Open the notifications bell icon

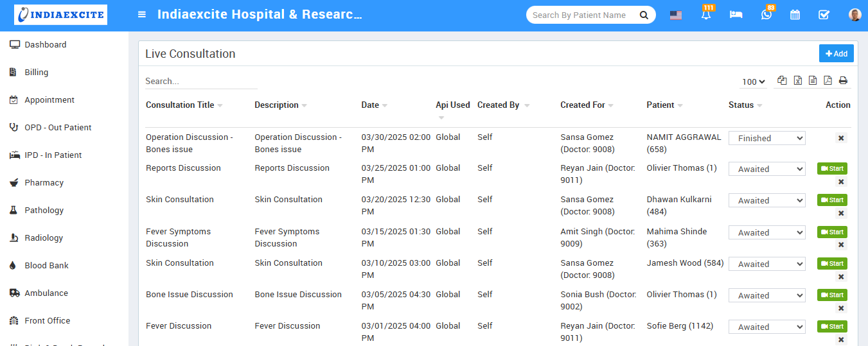pos(706,15)
